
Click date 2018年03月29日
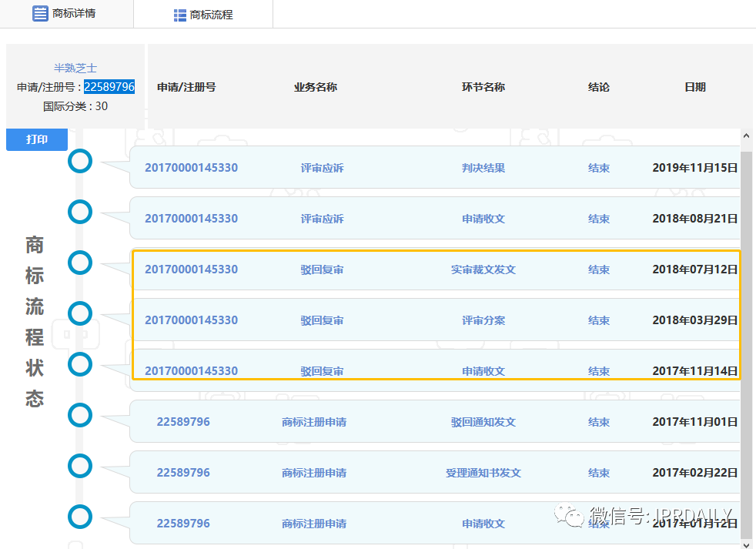tap(694, 320)
